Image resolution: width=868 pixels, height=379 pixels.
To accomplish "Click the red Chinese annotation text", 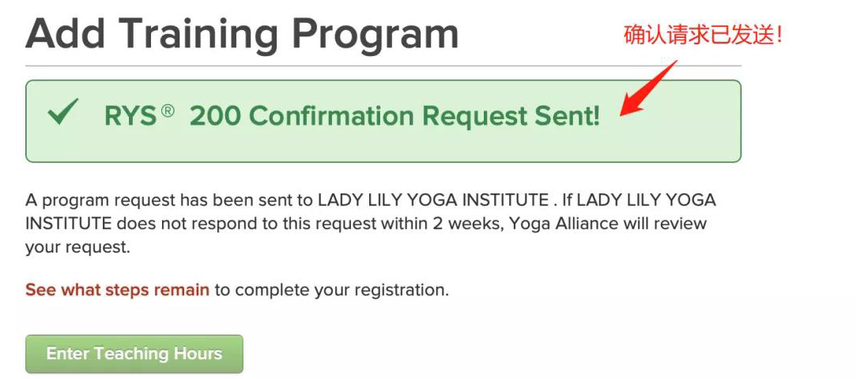I will [703, 36].
